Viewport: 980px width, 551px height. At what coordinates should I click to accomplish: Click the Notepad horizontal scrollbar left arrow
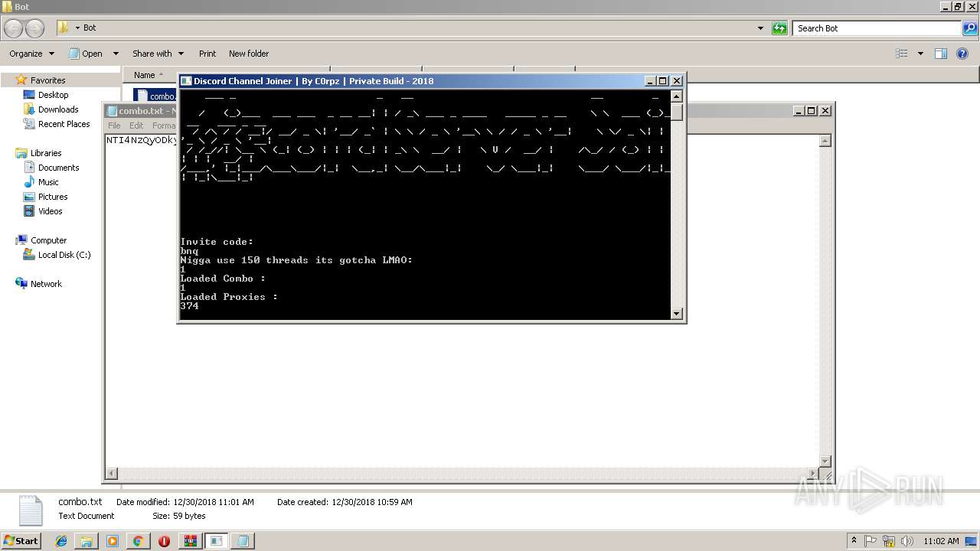click(112, 474)
